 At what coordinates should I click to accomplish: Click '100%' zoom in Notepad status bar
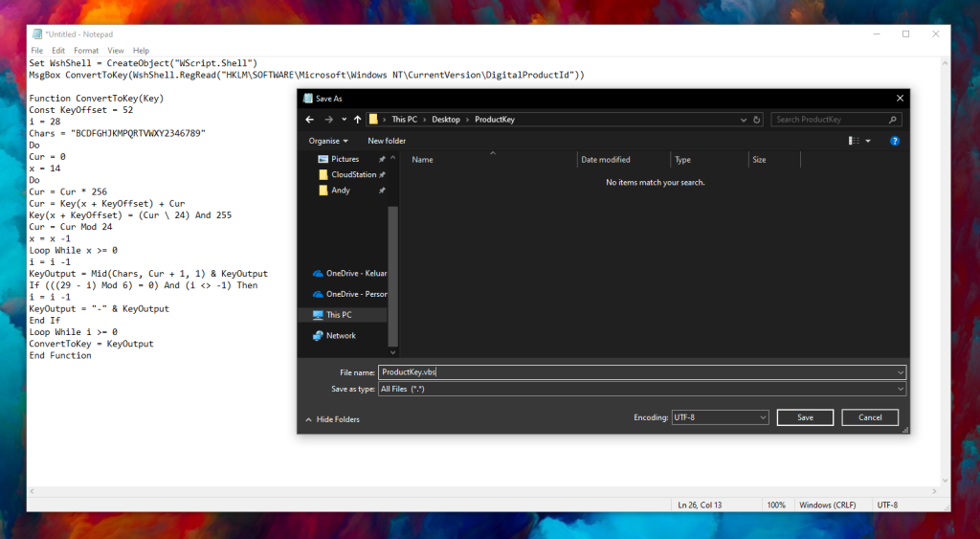tap(775, 505)
